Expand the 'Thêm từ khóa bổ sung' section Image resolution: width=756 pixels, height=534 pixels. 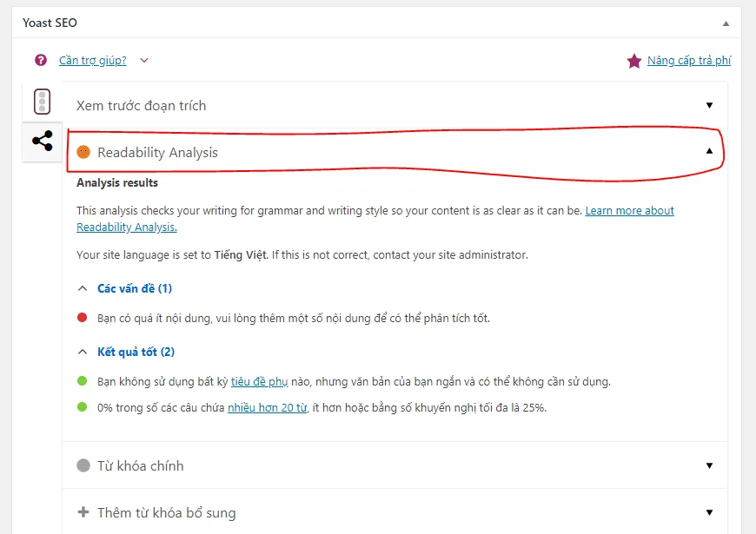[395, 511]
